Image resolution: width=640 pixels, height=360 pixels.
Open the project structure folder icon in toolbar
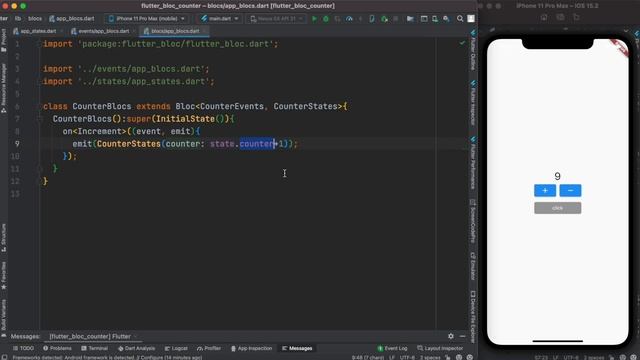pos(410,19)
